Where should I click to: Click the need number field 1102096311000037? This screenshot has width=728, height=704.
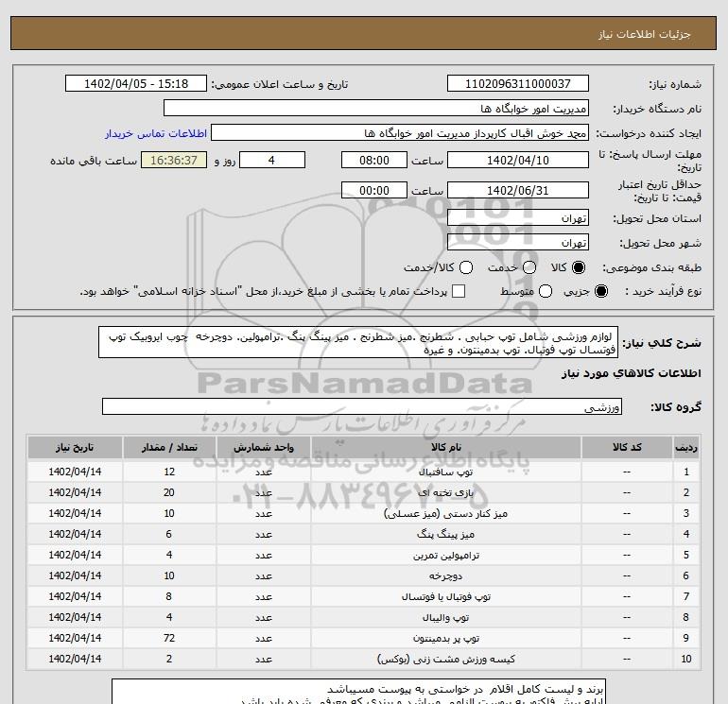click(x=518, y=83)
